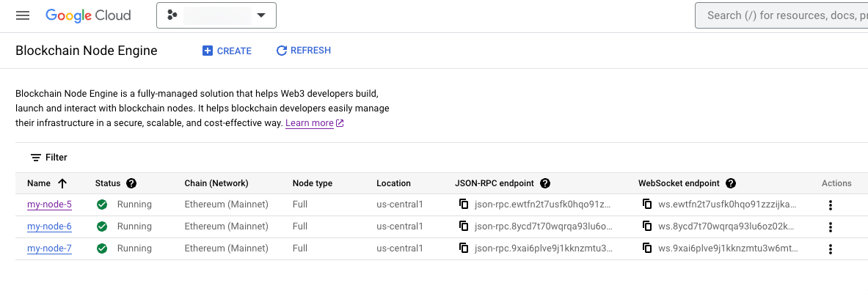This screenshot has height=291, width=868.
Task: Open actions menu for my-node-5
Action: coord(830,205)
